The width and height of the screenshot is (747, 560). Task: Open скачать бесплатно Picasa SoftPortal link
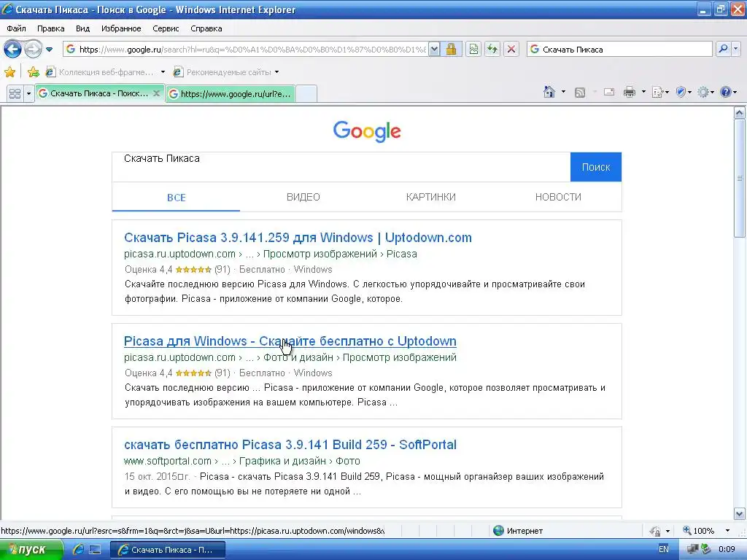(290, 445)
